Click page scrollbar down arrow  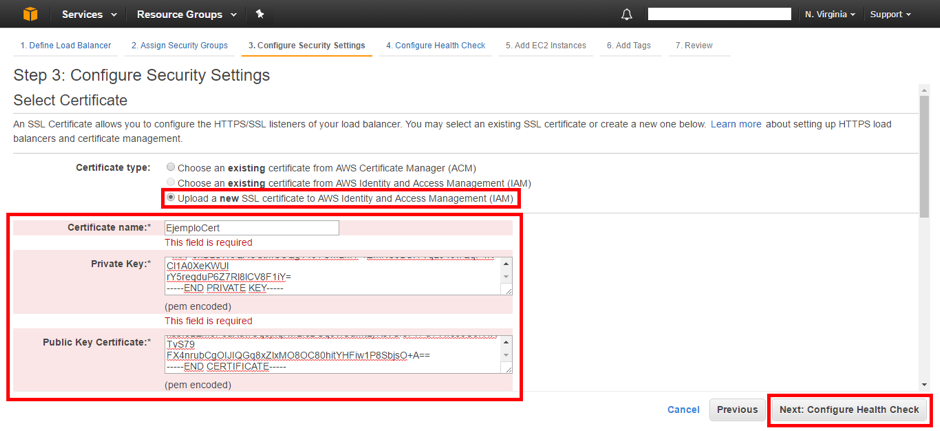(924, 384)
